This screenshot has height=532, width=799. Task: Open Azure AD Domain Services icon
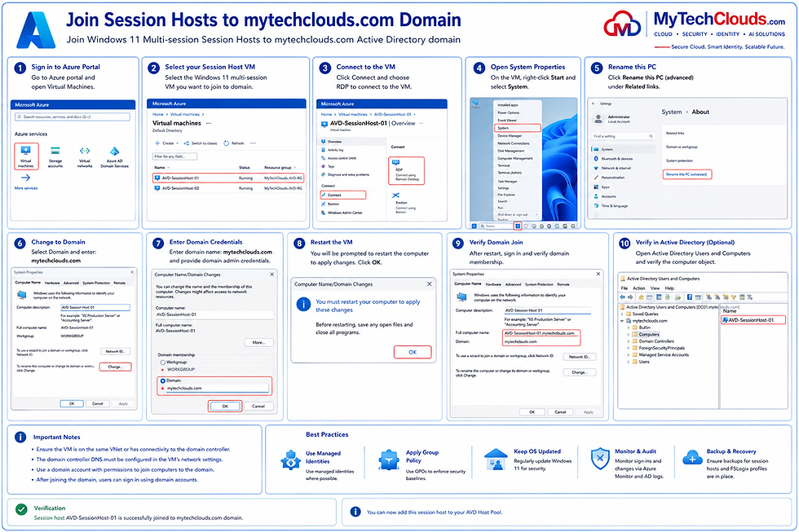coord(115,156)
